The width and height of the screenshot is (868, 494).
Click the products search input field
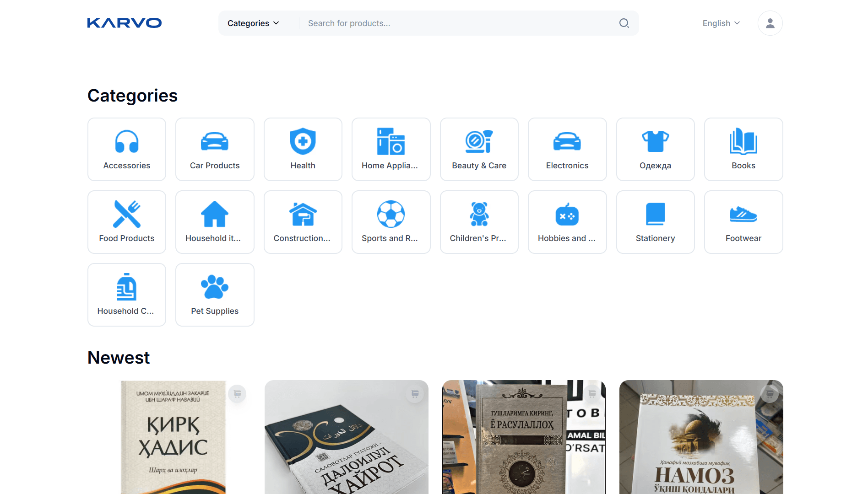click(x=458, y=23)
